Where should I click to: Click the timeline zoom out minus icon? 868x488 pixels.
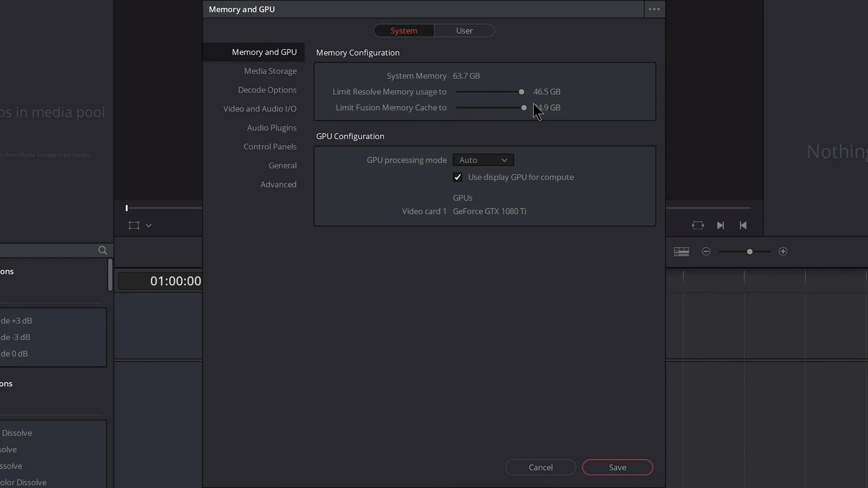(x=706, y=252)
